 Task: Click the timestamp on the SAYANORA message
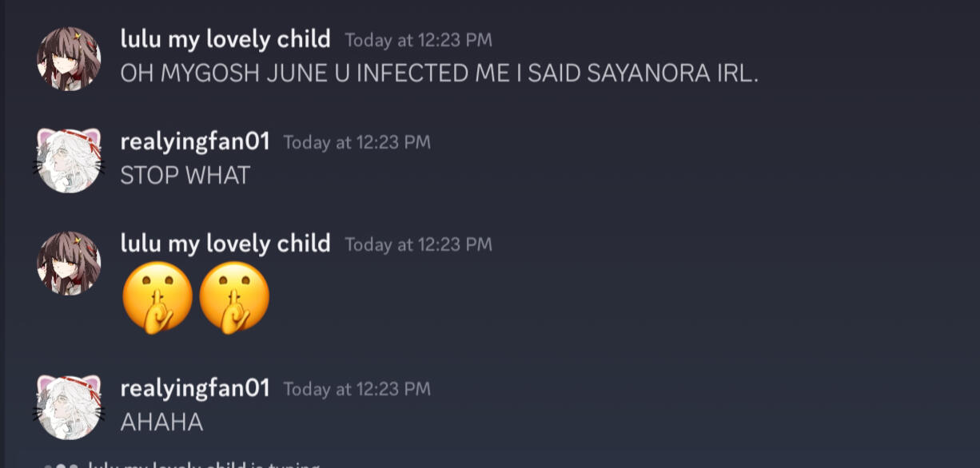coord(418,40)
